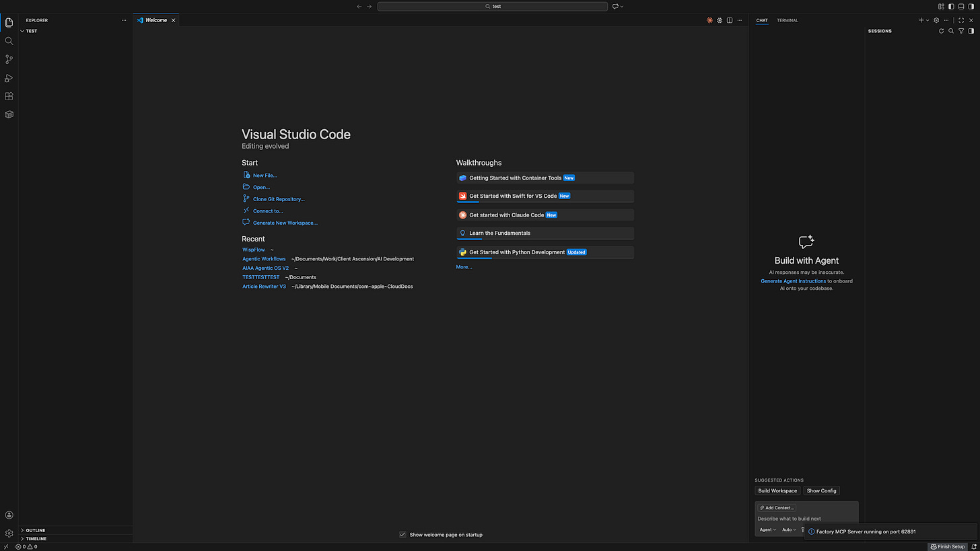Click Add Context button
The height and width of the screenshot is (551, 980).
click(x=777, y=508)
